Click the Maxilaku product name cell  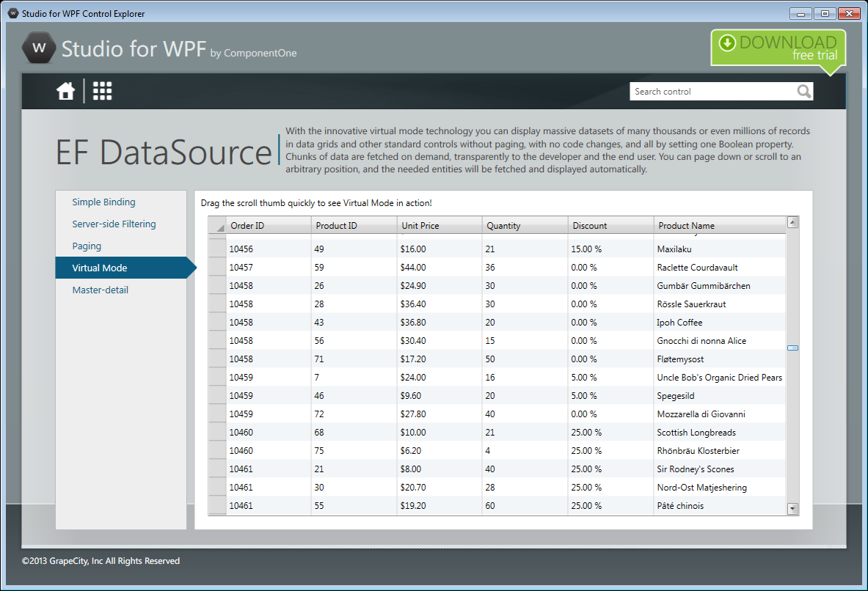[x=720, y=249]
